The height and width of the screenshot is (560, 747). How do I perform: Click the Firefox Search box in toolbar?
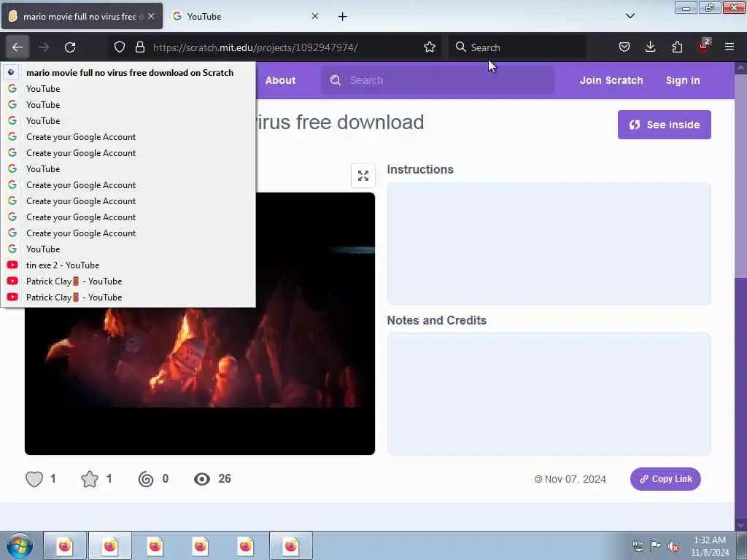pyautogui.click(x=517, y=47)
